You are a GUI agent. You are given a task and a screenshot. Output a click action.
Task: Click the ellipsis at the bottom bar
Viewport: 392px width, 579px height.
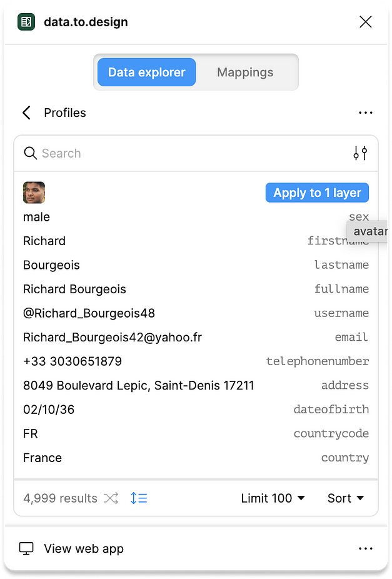[x=365, y=548]
